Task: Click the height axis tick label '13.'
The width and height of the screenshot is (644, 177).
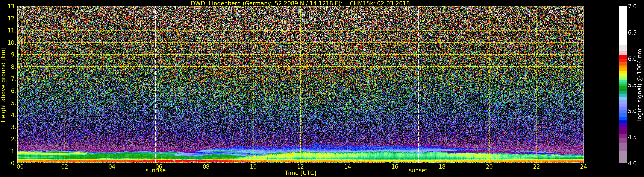Action: pyautogui.click(x=12, y=6)
